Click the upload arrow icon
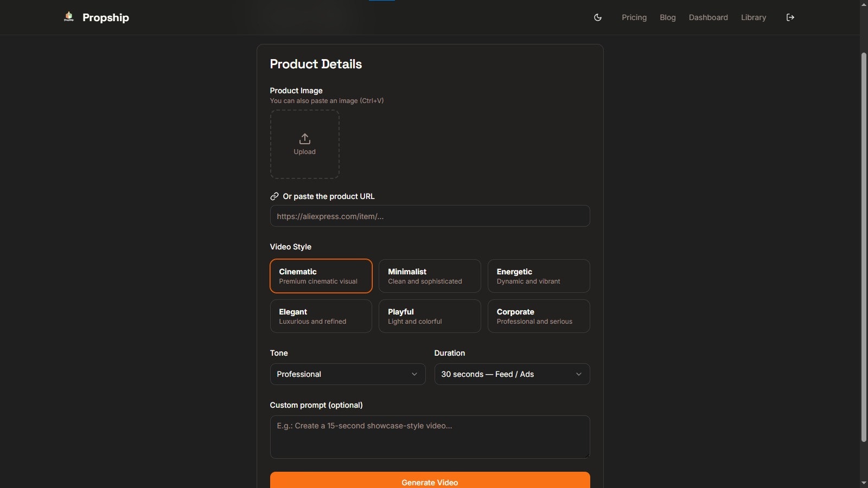This screenshot has width=868, height=488. pyautogui.click(x=304, y=139)
